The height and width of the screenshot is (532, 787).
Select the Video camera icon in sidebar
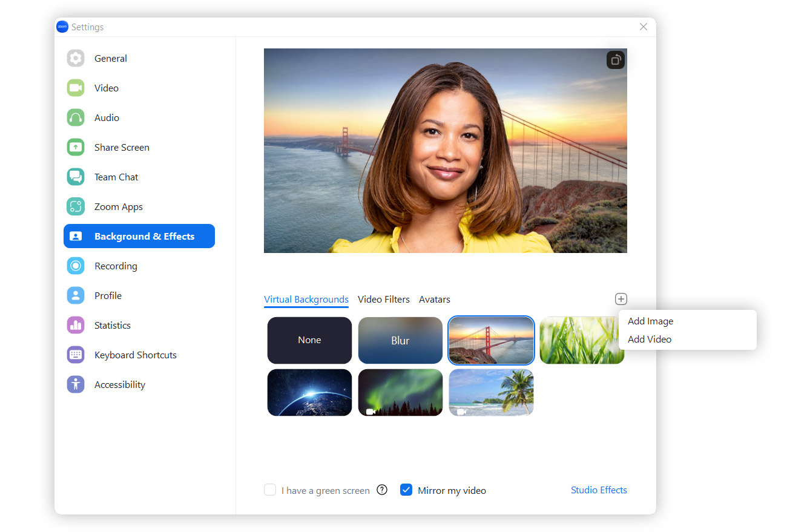click(76, 88)
